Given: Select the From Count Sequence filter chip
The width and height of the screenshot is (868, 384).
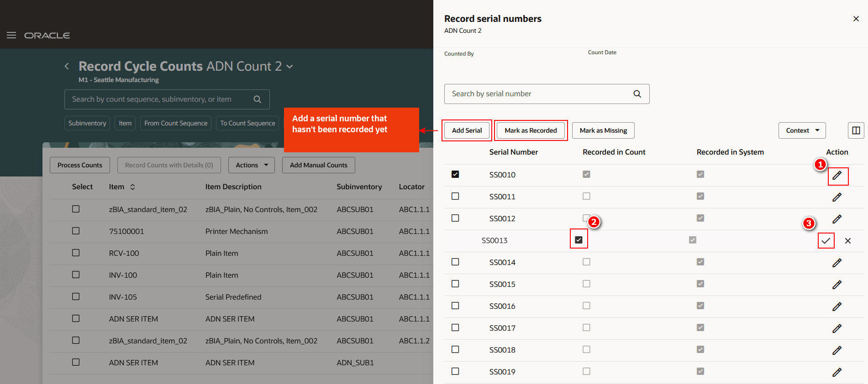Looking at the screenshot, I should pos(176,123).
